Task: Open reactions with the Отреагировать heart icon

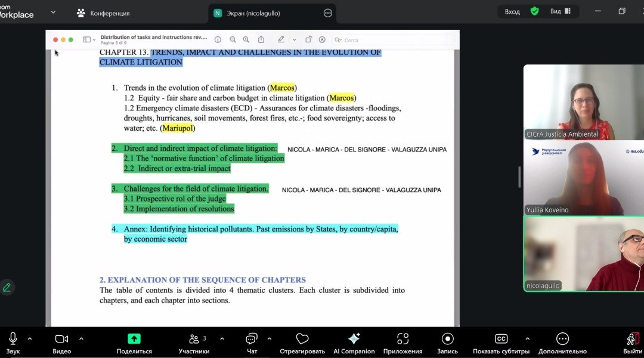Action: tap(302, 339)
